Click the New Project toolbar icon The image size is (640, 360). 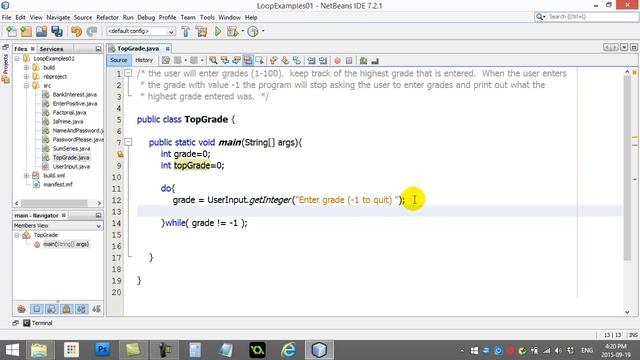click(26, 31)
